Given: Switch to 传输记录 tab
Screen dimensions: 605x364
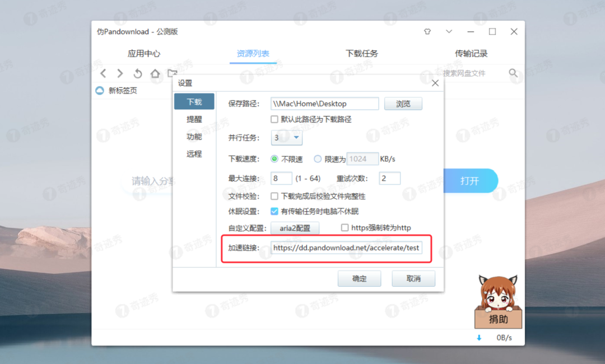Looking at the screenshot, I should (x=471, y=54).
